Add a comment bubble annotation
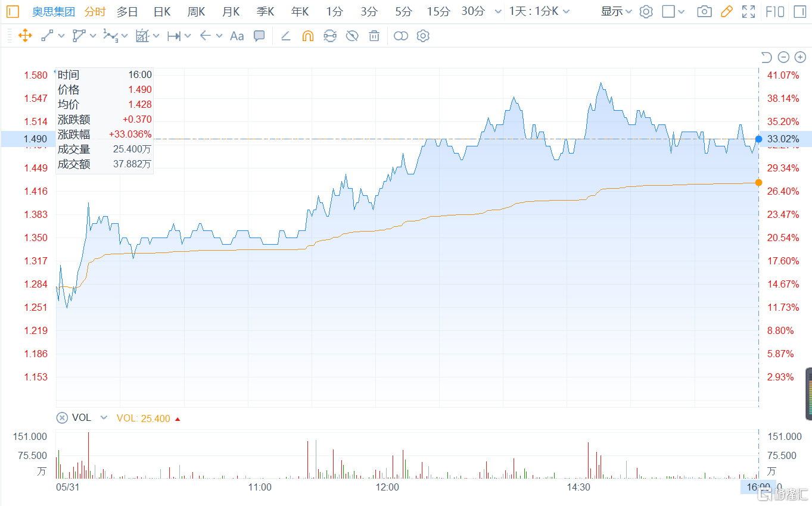812x506 pixels. pos(259,36)
